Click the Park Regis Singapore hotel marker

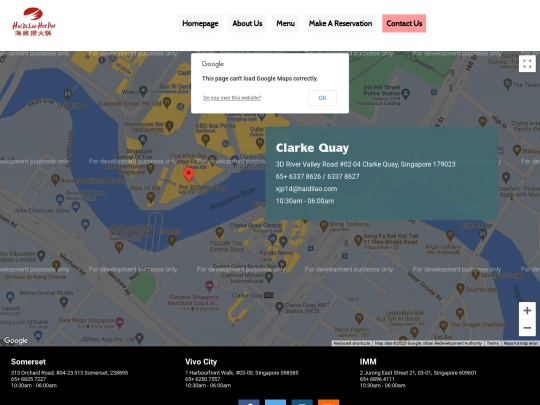click(x=120, y=322)
